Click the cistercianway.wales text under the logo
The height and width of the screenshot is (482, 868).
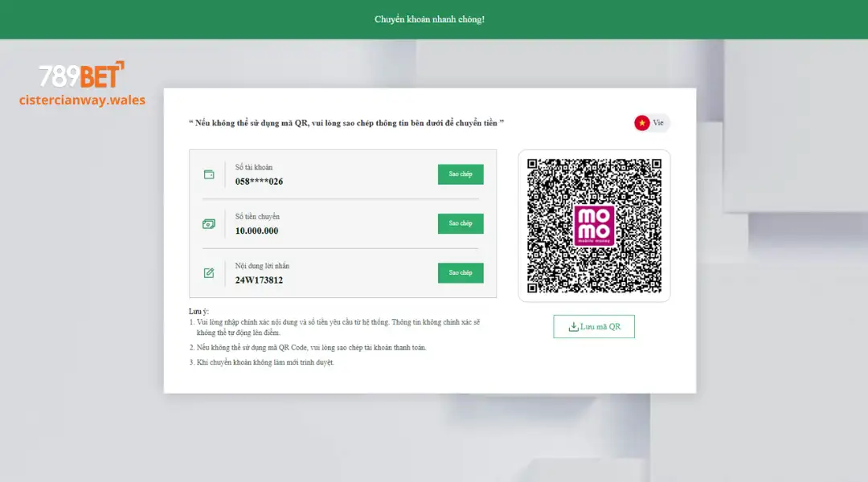coord(82,100)
